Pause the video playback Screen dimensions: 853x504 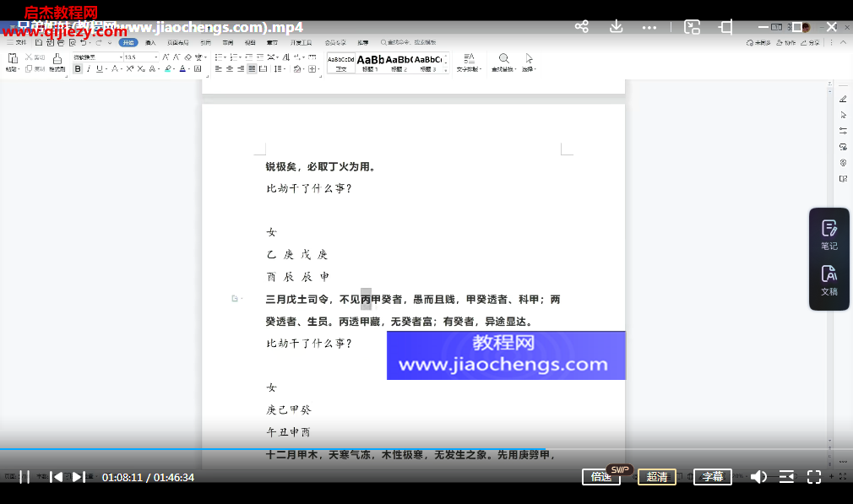[x=24, y=477]
